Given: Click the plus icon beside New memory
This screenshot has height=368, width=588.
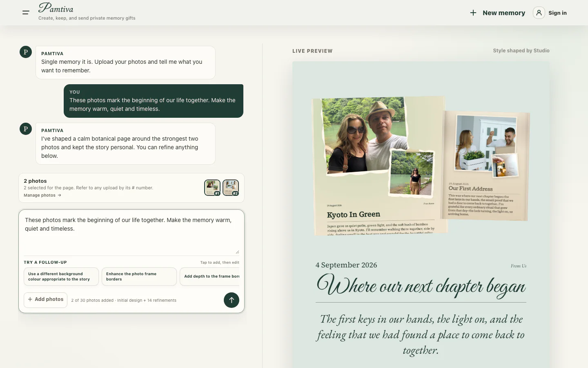Looking at the screenshot, I should click(473, 13).
